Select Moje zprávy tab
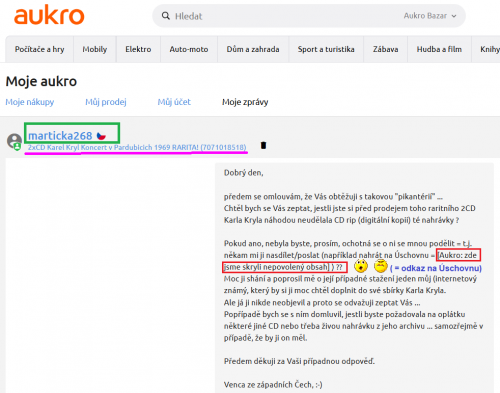The width and height of the screenshot is (500, 393). click(245, 102)
